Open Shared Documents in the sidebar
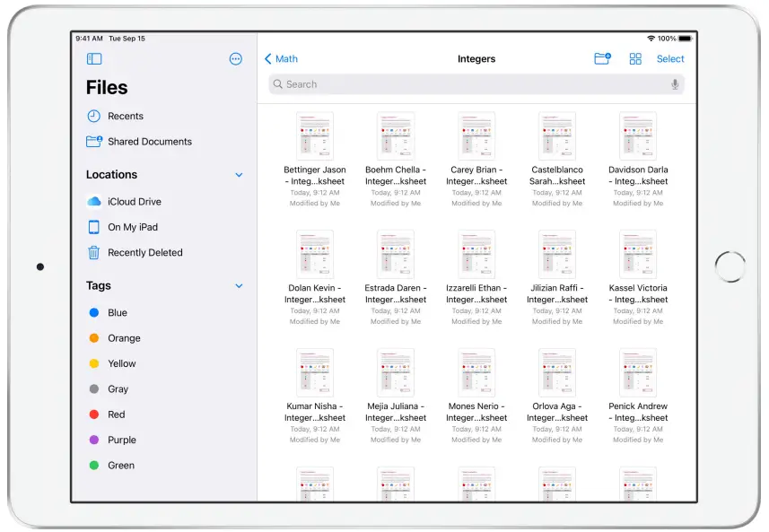 pyautogui.click(x=150, y=142)
